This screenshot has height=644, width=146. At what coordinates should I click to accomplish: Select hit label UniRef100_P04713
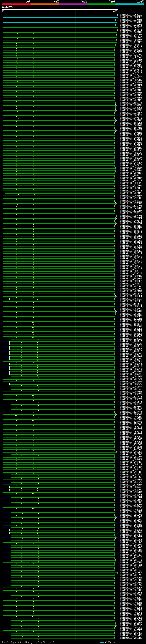(x=131, y=510)
